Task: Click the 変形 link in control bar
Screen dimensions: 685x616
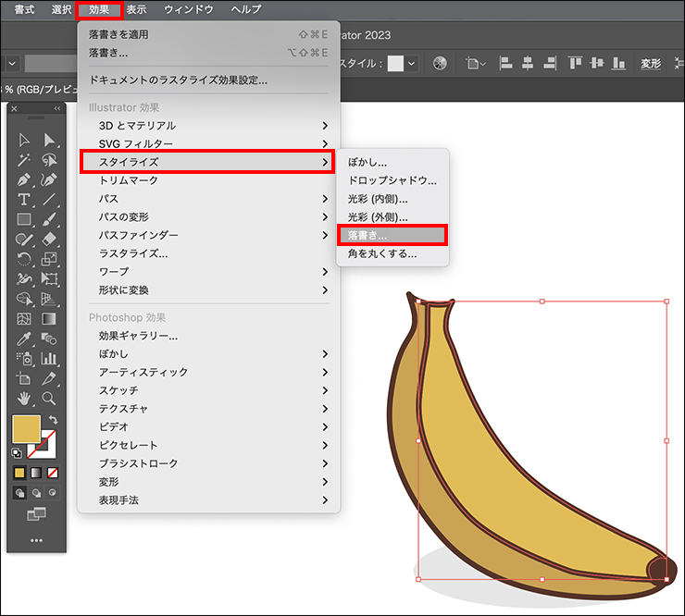Action: [651, 64]
